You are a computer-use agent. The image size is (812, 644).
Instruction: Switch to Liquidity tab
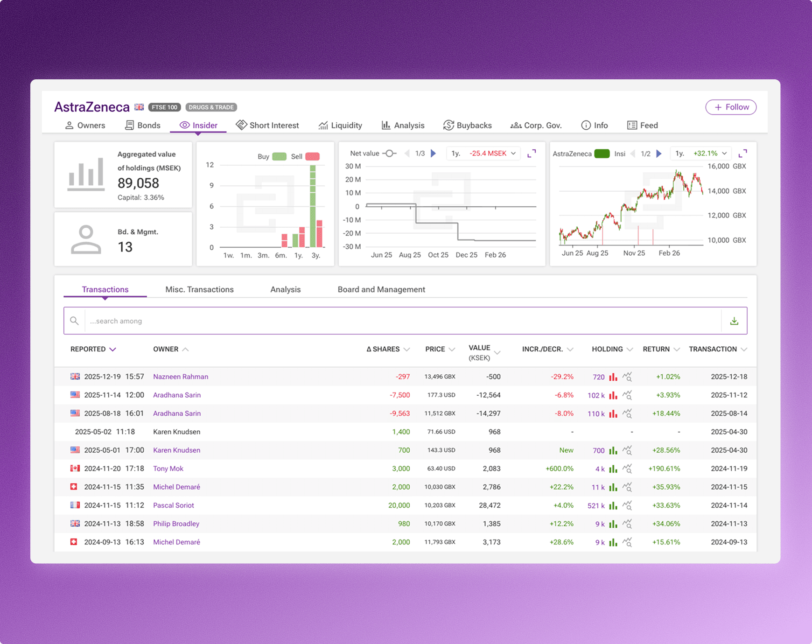[340, 125]
